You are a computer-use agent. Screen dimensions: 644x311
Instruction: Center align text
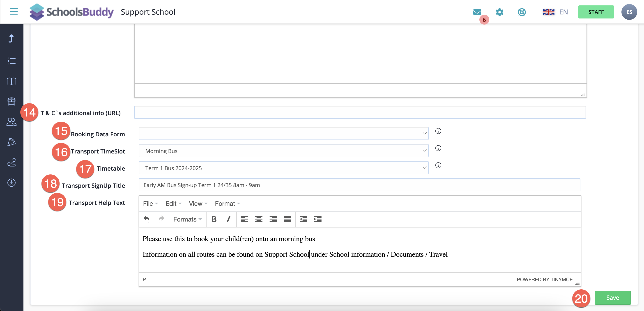(258, 219)
